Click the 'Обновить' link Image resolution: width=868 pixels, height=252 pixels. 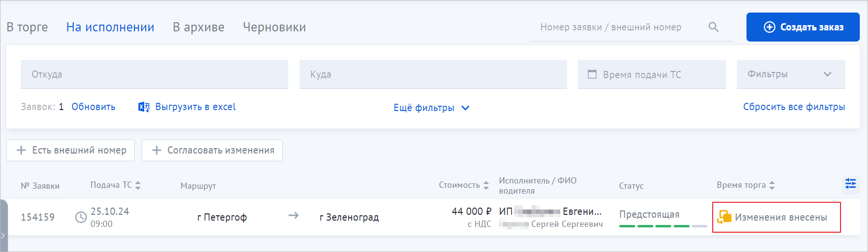point(94,107)
